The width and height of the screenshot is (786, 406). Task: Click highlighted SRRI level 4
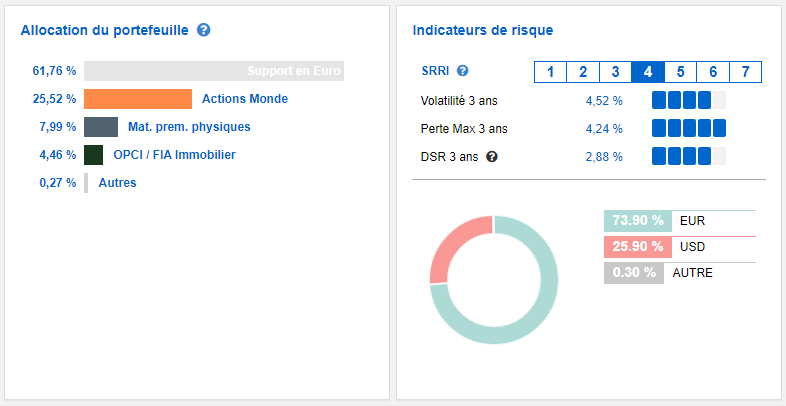tap(648, 72)
